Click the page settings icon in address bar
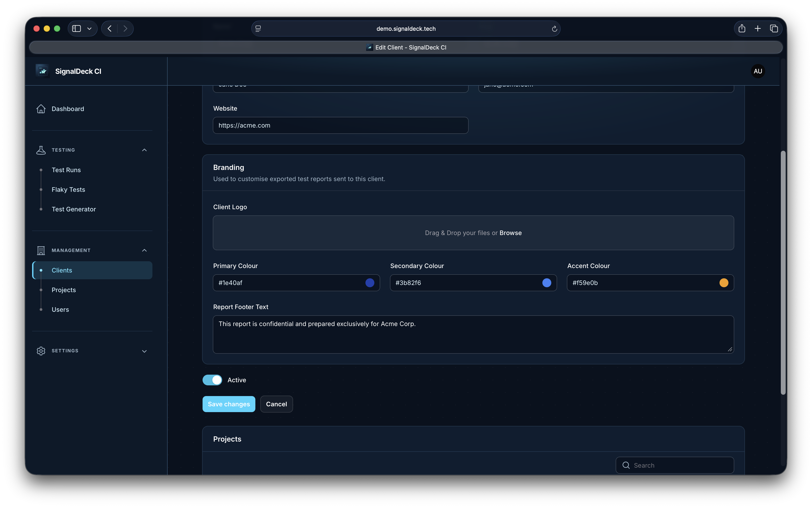The width and height of the screenshot is (812, 508). (x=258, y=29)
